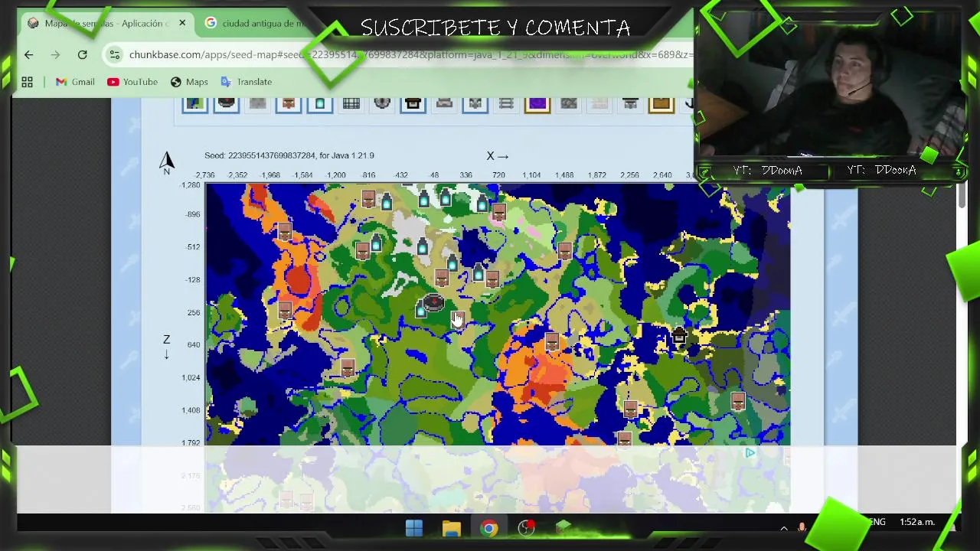980x551 pixels.
Task: Open the YouTube bookmark
Action: point(132,82)
